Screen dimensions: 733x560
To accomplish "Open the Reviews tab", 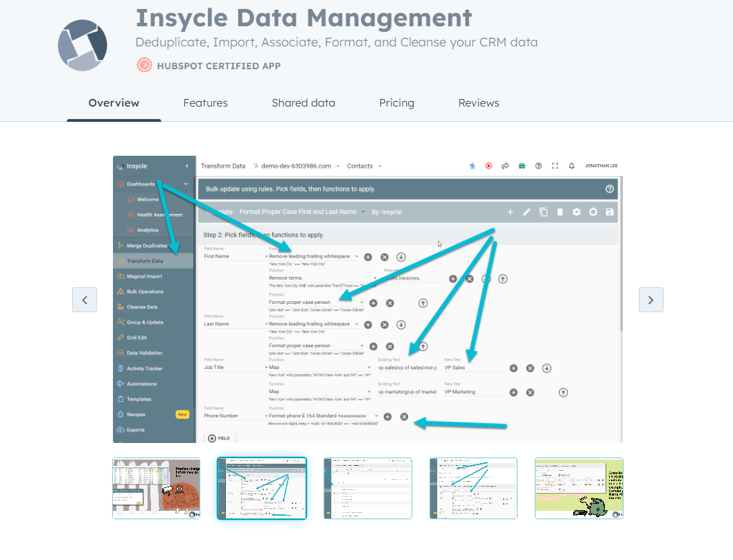I will click(x=479, y=102).
